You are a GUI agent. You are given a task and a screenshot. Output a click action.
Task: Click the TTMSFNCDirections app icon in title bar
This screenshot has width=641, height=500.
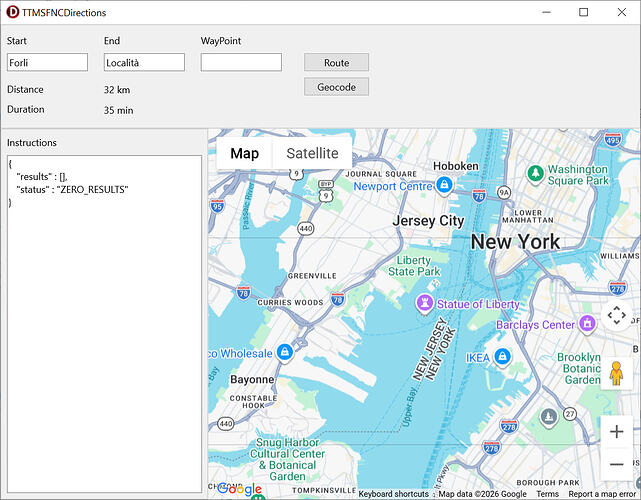(x=13, y=12)
